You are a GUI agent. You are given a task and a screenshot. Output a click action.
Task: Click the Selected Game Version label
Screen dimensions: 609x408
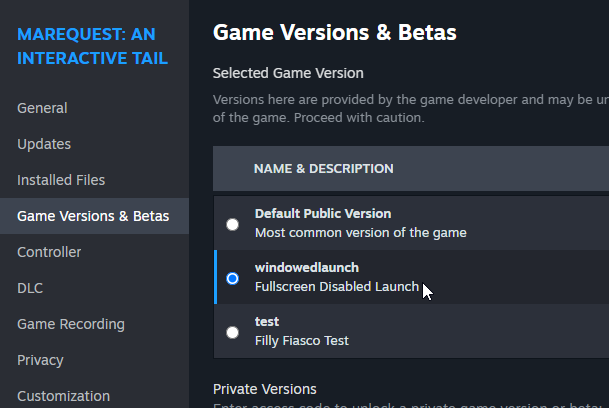288,73
